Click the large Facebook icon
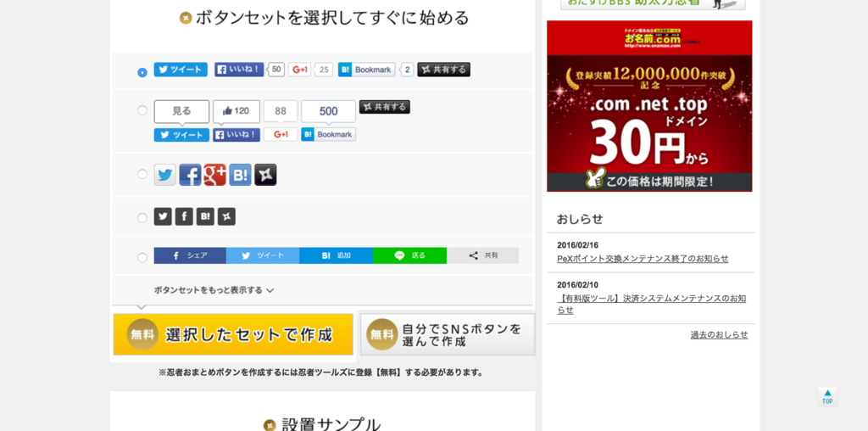Screen dimensions: 868x431 tap(190, 175)
